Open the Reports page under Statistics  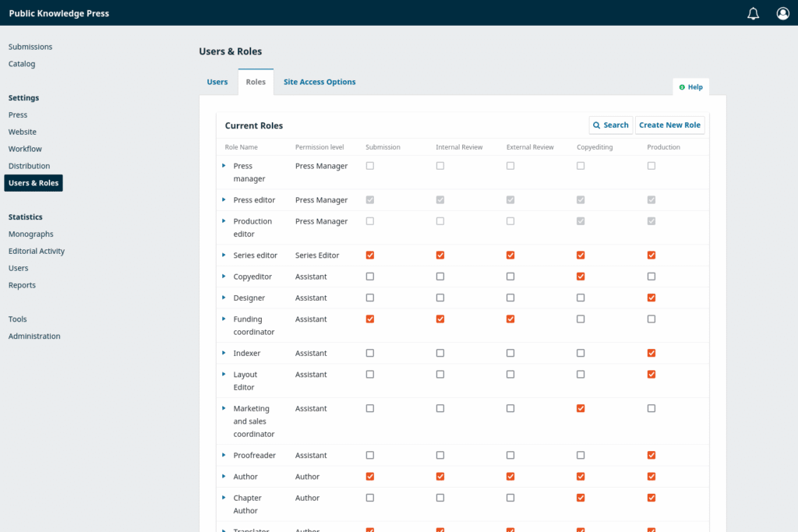[x=21, y=284]
